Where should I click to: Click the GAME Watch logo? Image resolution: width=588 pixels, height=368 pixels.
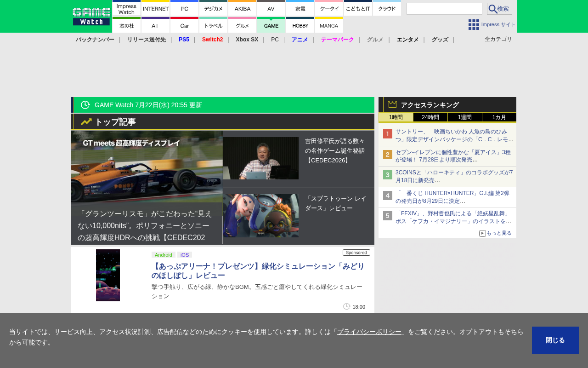91,17
